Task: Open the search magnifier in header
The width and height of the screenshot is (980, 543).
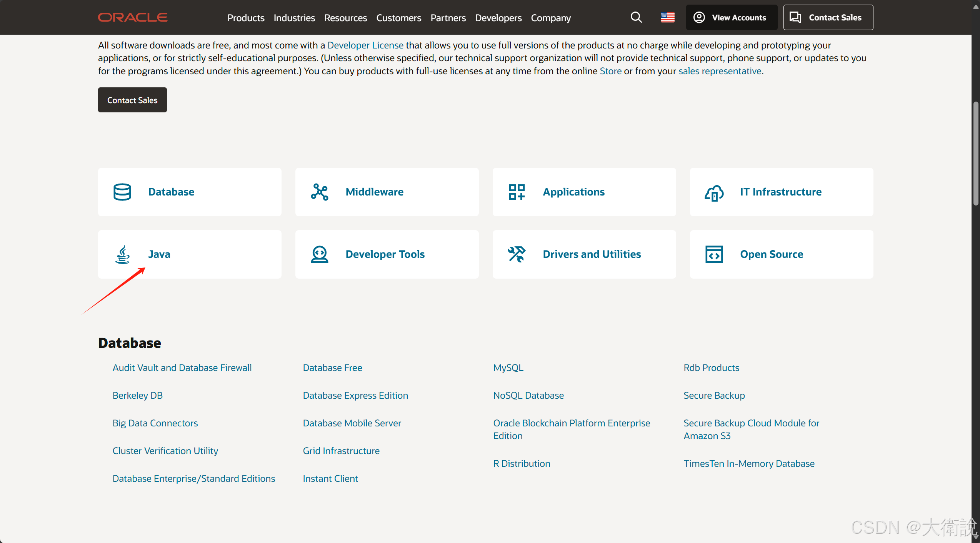Action: coord(636,17)
